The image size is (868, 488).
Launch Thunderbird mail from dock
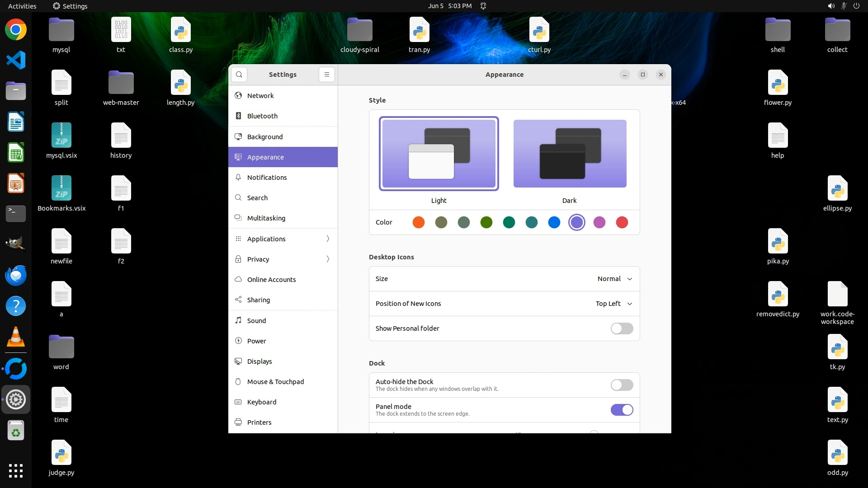[16, 275]
